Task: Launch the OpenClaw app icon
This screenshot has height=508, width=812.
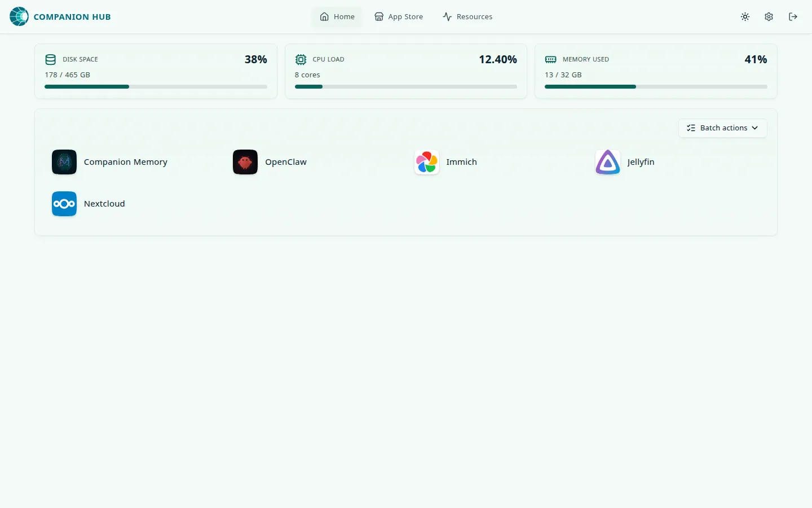Action: [x=245, y=162]
